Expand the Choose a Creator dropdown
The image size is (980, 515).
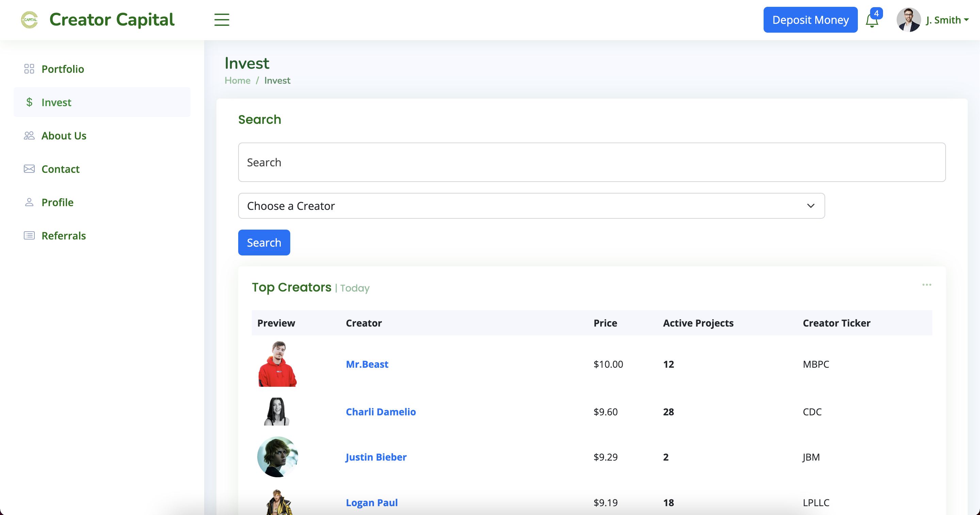[x=531, y=206]
